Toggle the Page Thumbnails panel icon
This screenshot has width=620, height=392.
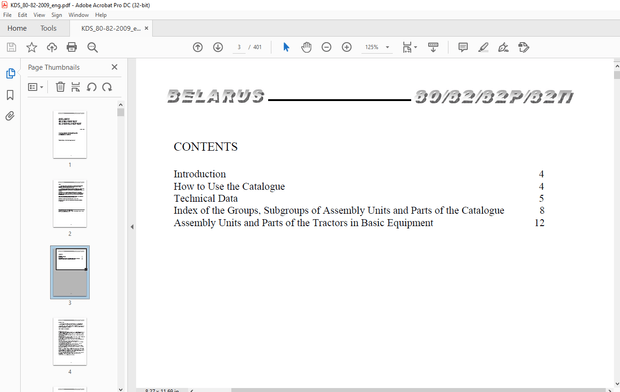click(x=10, y=74)
